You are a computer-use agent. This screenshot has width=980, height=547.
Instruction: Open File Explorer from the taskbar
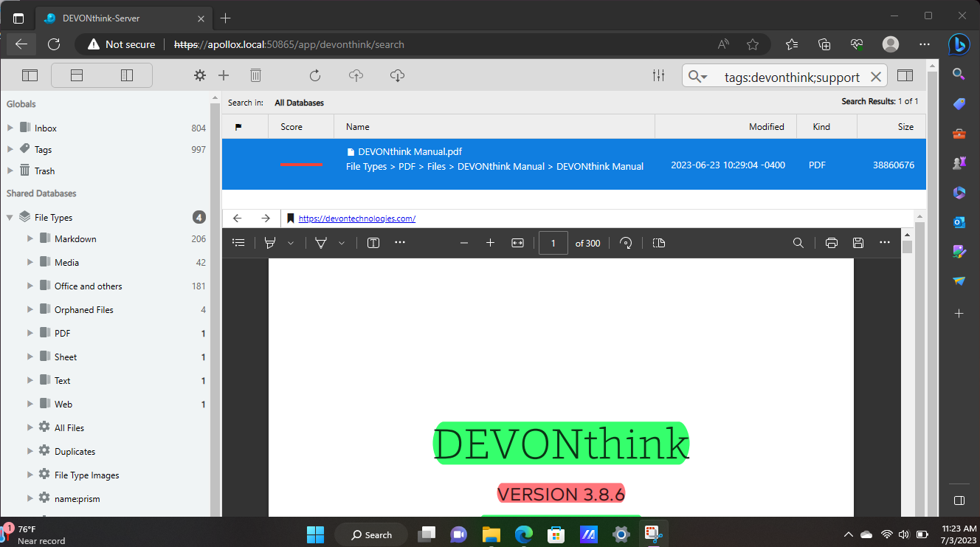[x=492, y=534]
